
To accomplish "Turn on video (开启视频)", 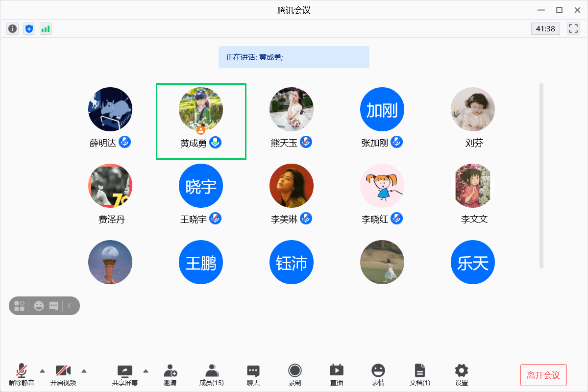I will pos(63,375).
